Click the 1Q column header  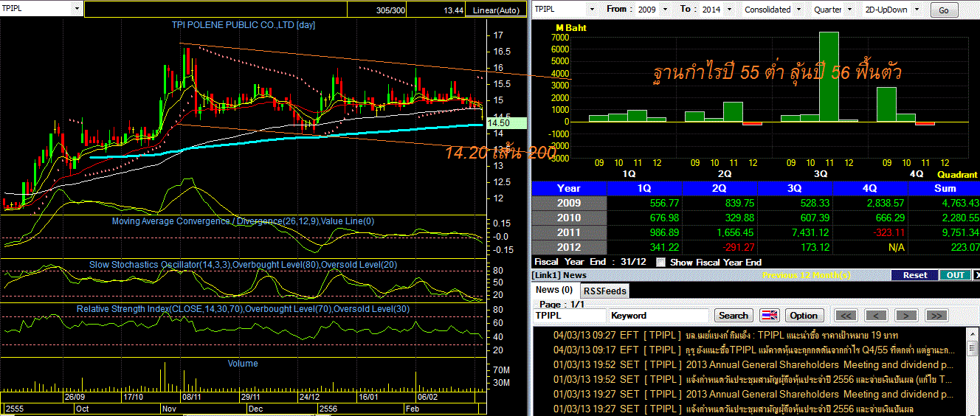click(644, 188)
